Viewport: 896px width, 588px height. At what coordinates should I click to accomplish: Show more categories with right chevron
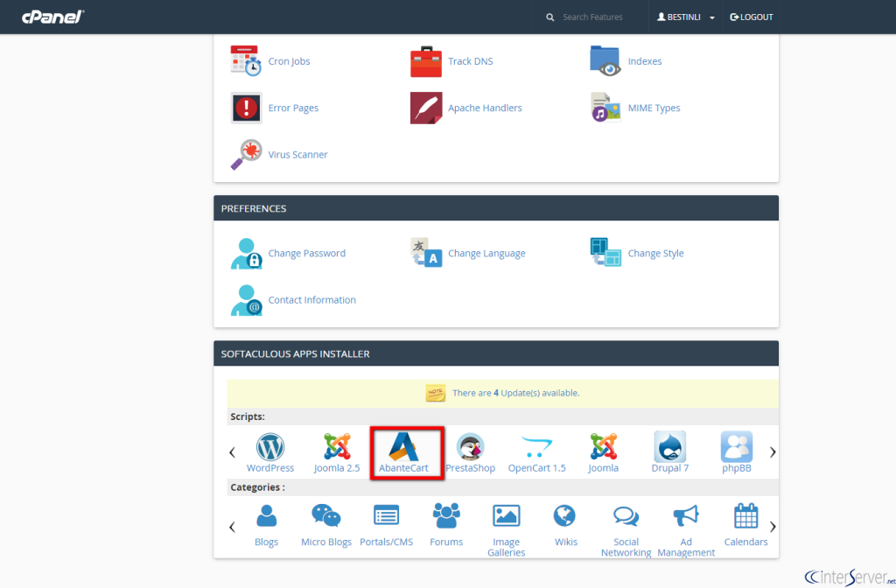click(x=773, y=527)
